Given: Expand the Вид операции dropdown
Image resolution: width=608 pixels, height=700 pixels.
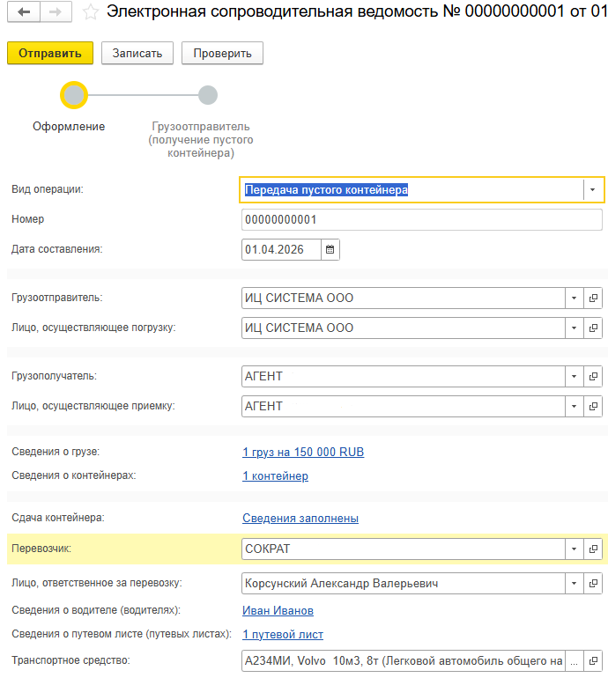Looking at the screenshot, I should coord(592,190).
